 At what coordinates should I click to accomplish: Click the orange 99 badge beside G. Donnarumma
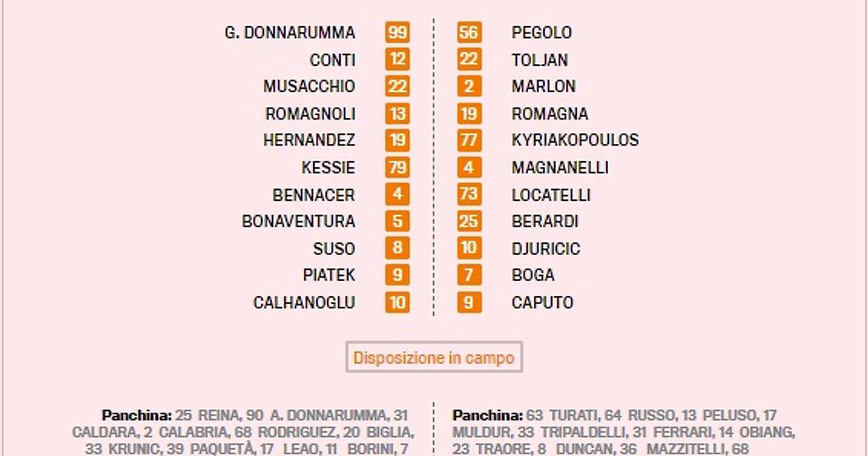[397, 33]
